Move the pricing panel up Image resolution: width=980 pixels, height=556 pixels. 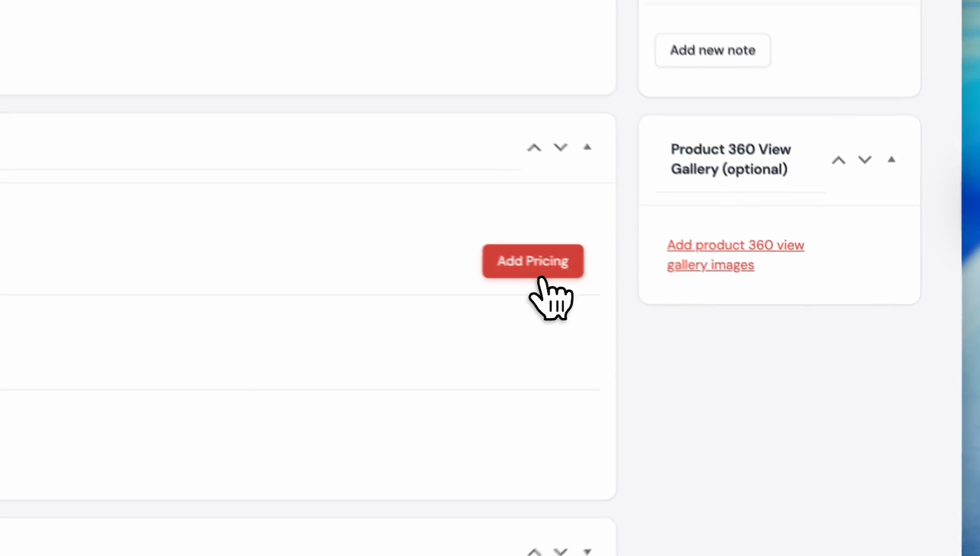[534, 148]
